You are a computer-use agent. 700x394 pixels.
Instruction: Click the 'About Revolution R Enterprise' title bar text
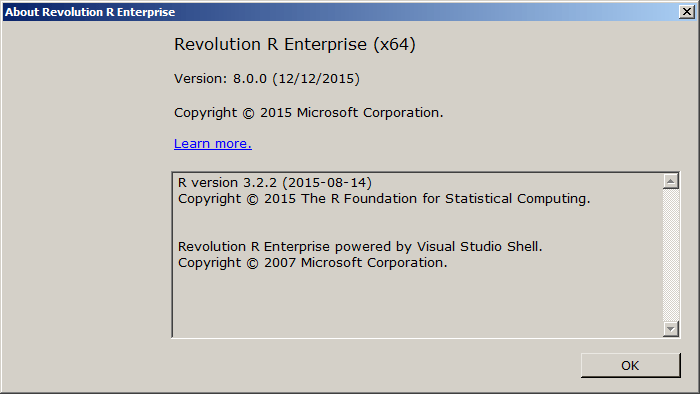click(90, 12)
